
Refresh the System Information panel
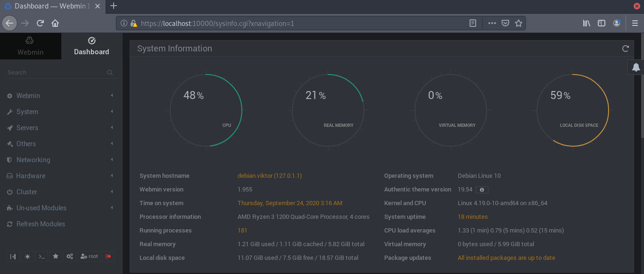coord(625,49)
